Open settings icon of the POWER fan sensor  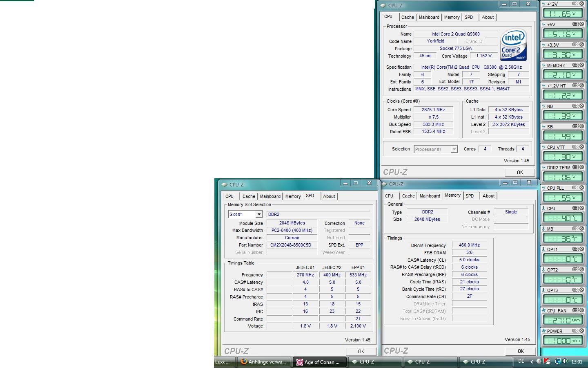pyautogui.click(x=575, y=331)
